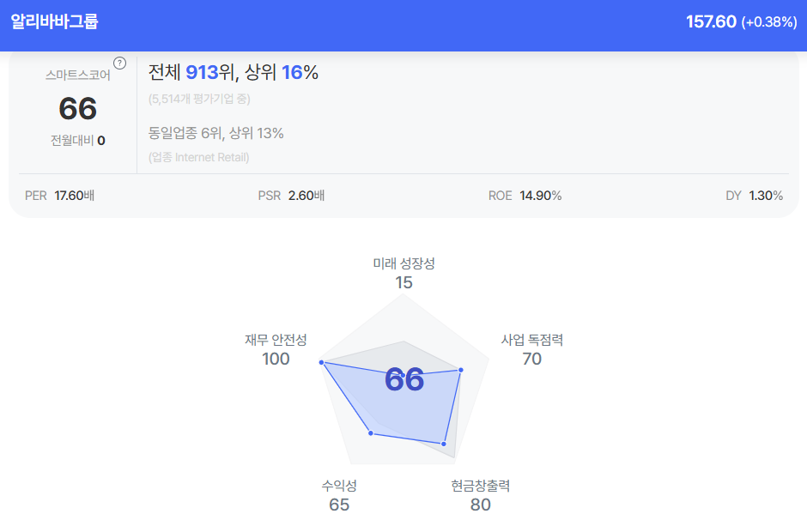The width and height of the screenshot is (807, 532).
Task: Click the 업종 Internet Retail label
Action: (198, 157)
